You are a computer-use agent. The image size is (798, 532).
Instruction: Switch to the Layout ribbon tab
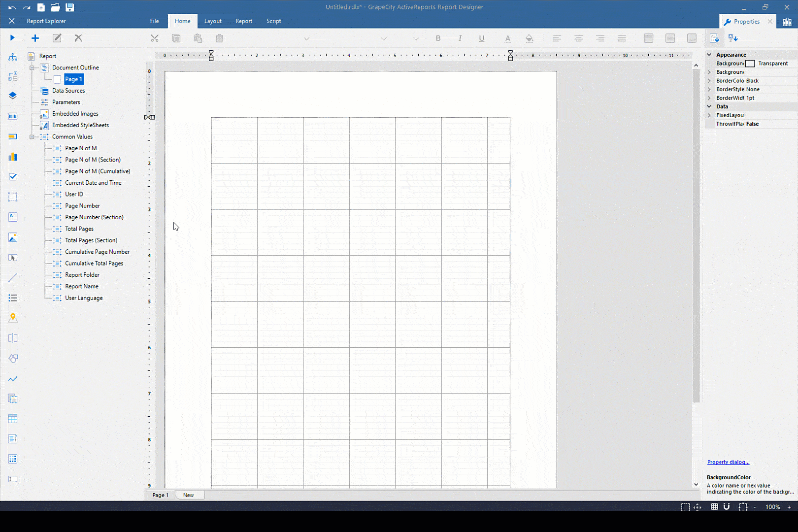point(213,21)
